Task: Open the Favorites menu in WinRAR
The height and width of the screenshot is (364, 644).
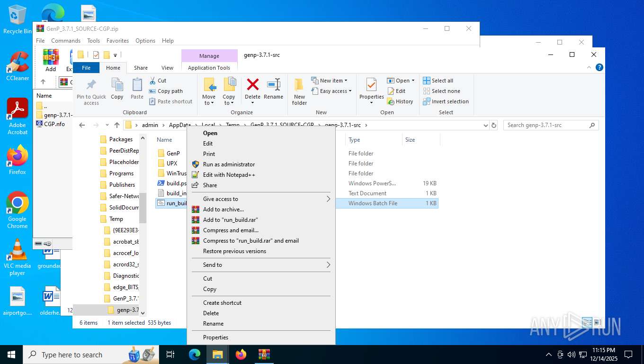Action: 117,41
